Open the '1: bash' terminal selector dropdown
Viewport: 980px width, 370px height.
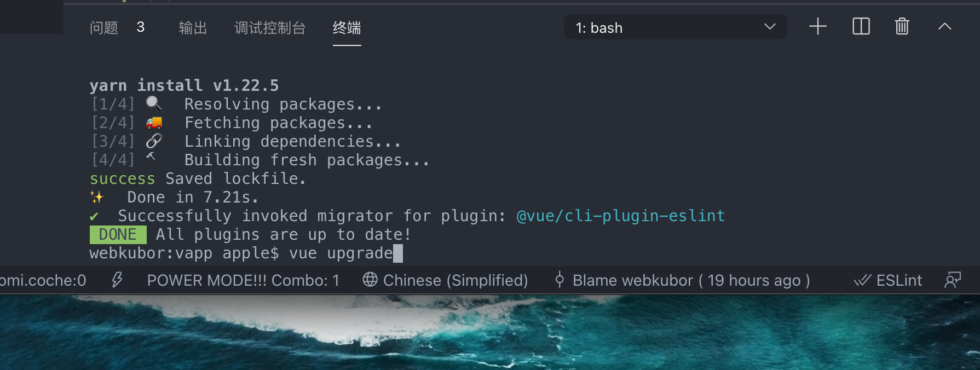pyautogui.click(x=675, y=27)
